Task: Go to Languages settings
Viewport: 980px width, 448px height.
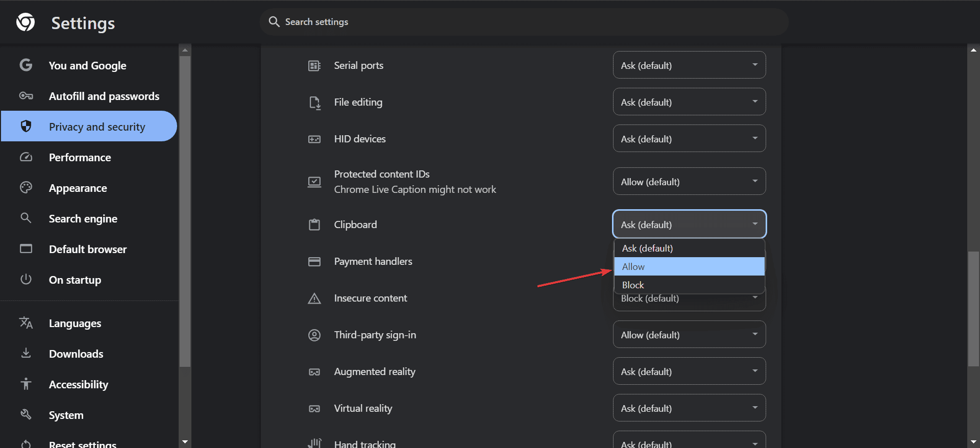Action: click(89, 323)
